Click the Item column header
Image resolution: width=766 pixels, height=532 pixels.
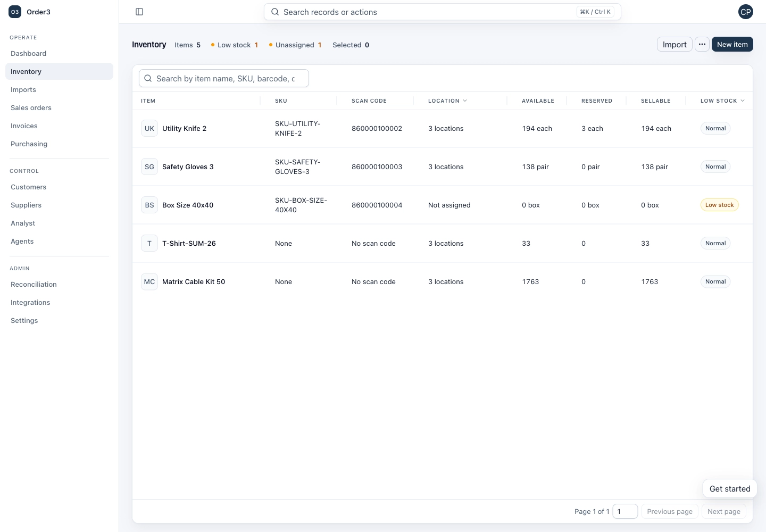pos(148,101)
